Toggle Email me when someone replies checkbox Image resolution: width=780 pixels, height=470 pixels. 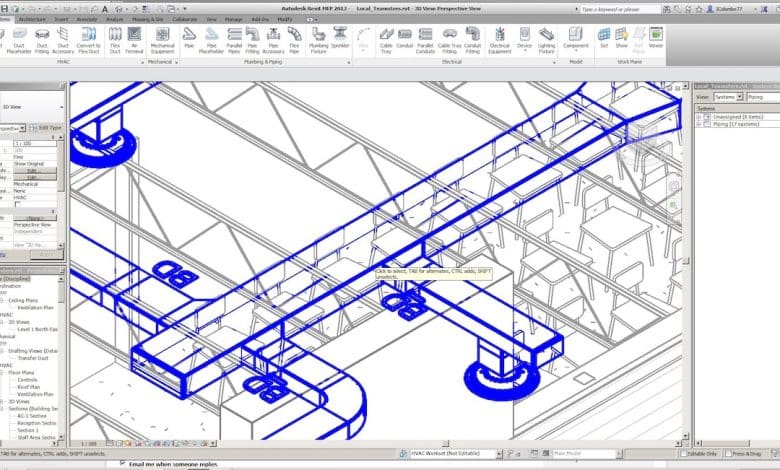(123, 463)
